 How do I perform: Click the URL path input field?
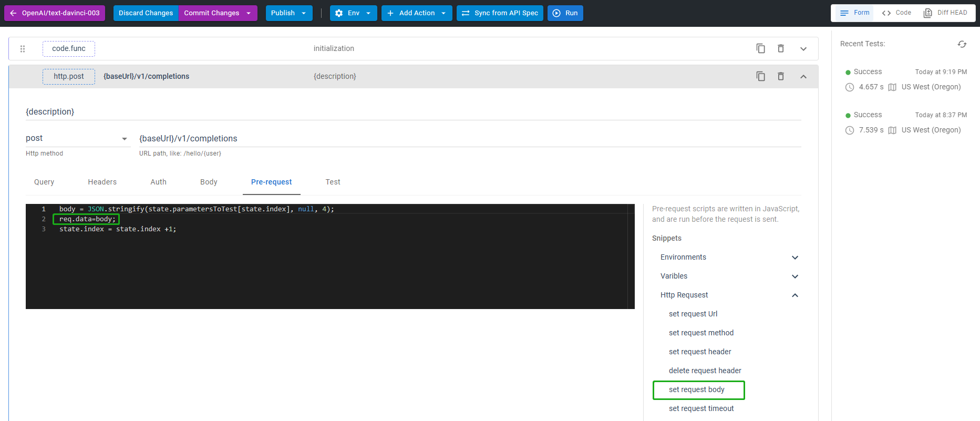(x=468, y=138)
